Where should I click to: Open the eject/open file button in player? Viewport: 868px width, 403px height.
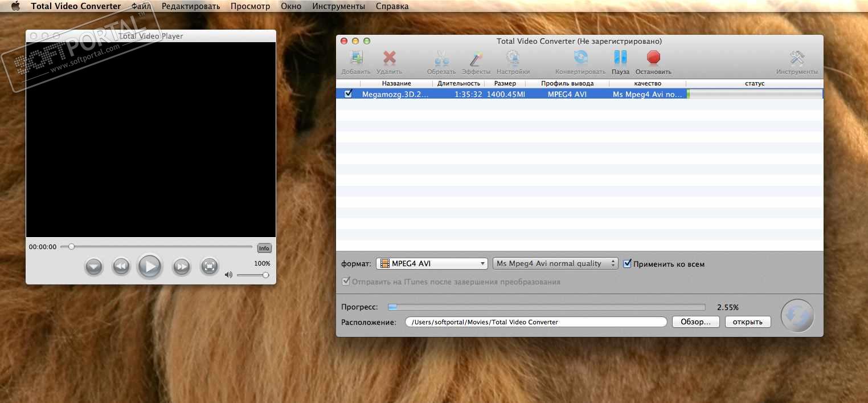click(x=93, y=266)
